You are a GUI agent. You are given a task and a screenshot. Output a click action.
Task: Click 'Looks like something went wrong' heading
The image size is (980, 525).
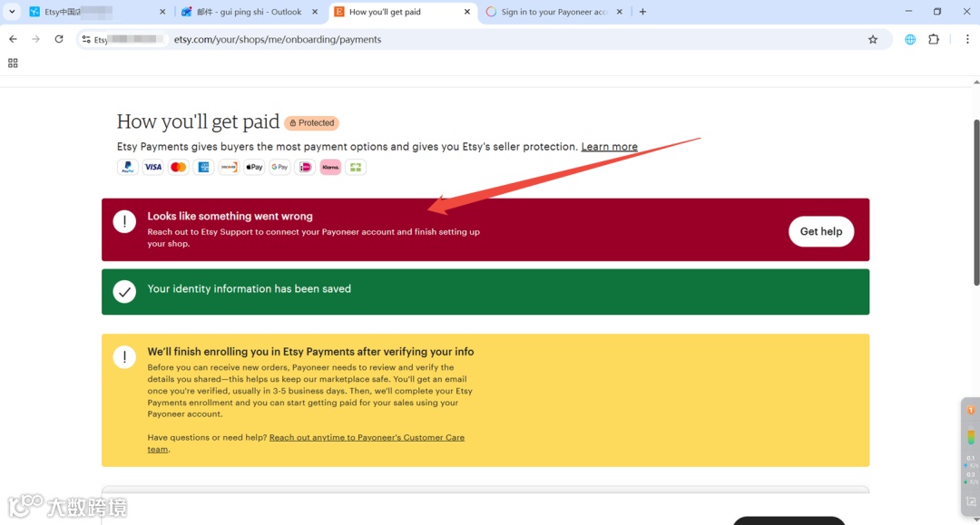click(x=230, y=216)
